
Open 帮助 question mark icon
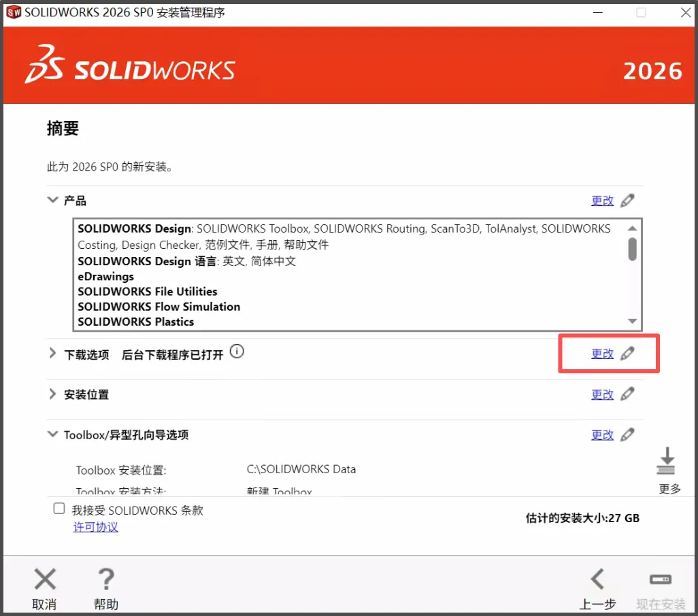point(106,579)
